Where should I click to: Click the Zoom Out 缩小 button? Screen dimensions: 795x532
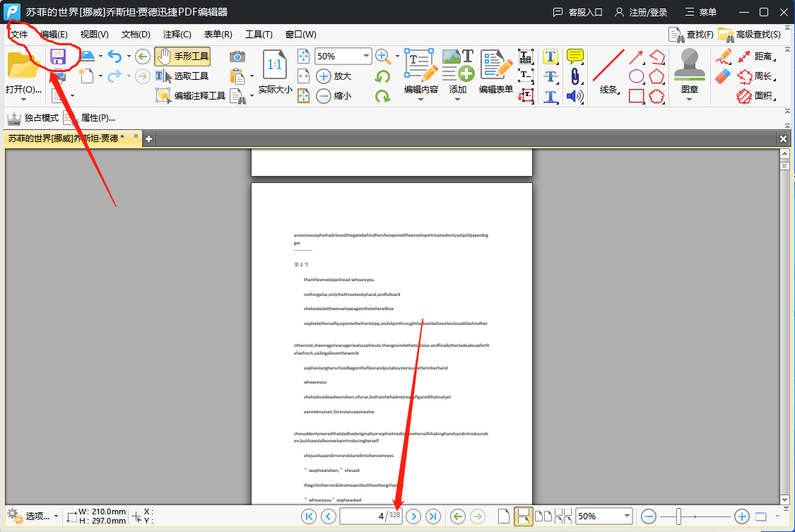[334, 96]
